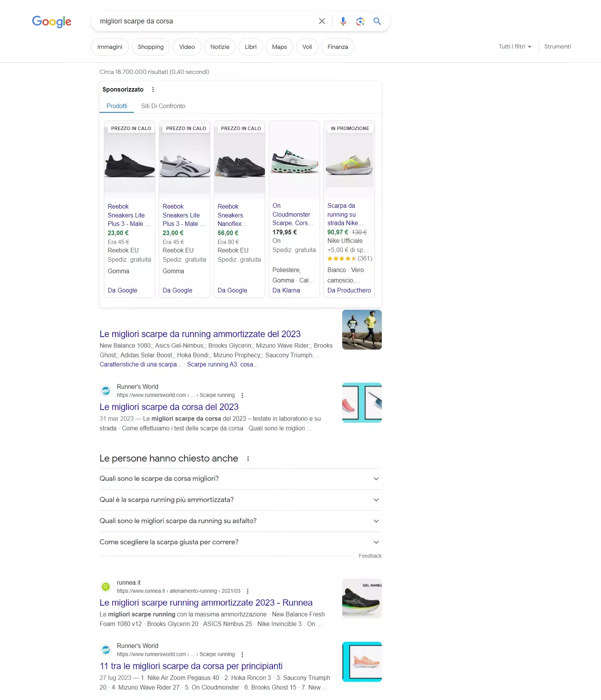
Task: Open 'Scarpe running A3: cosa...' sublink
Action: click(222, 364)
